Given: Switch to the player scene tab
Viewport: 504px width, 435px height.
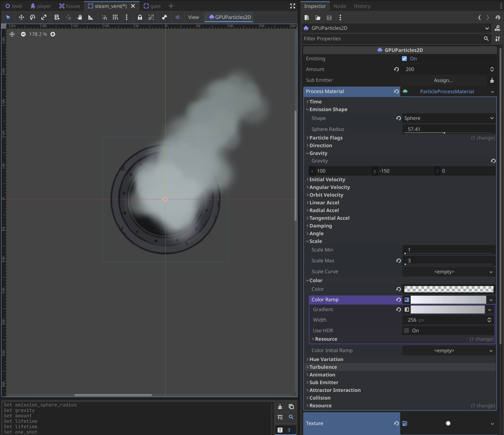Looking at the screenshot, I should pos(41,6).
